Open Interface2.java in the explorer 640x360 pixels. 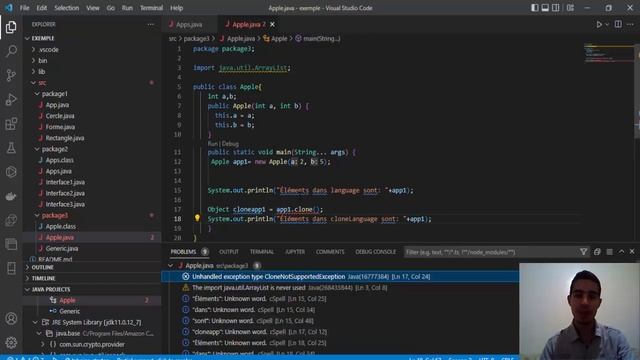click(x=65, y=193)
